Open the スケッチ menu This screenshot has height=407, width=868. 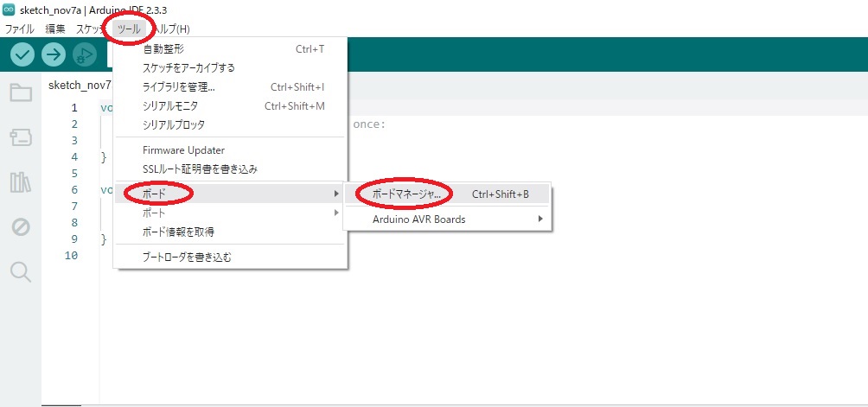[x=91, y=29]
